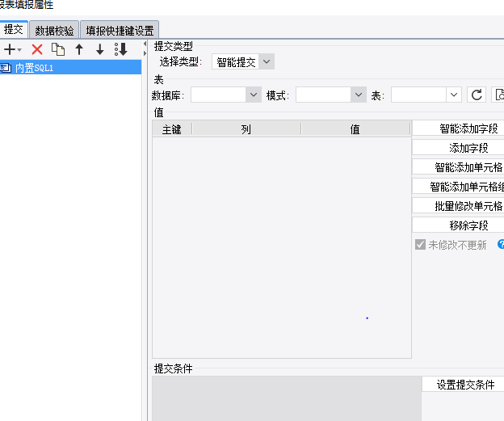This screenshot has height=421, width=504.
Task: Move selected item down
Action: 100,49
